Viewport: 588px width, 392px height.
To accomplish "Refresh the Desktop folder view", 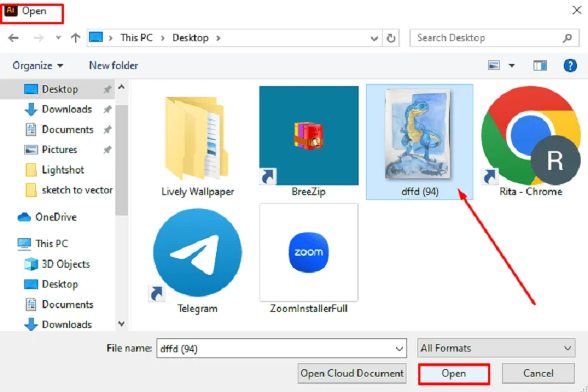I will tap(391, 38).
